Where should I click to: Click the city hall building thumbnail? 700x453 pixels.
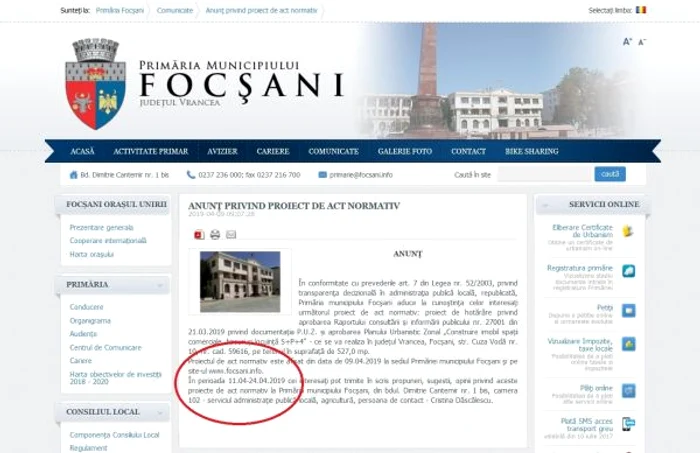tap(240, 282)
